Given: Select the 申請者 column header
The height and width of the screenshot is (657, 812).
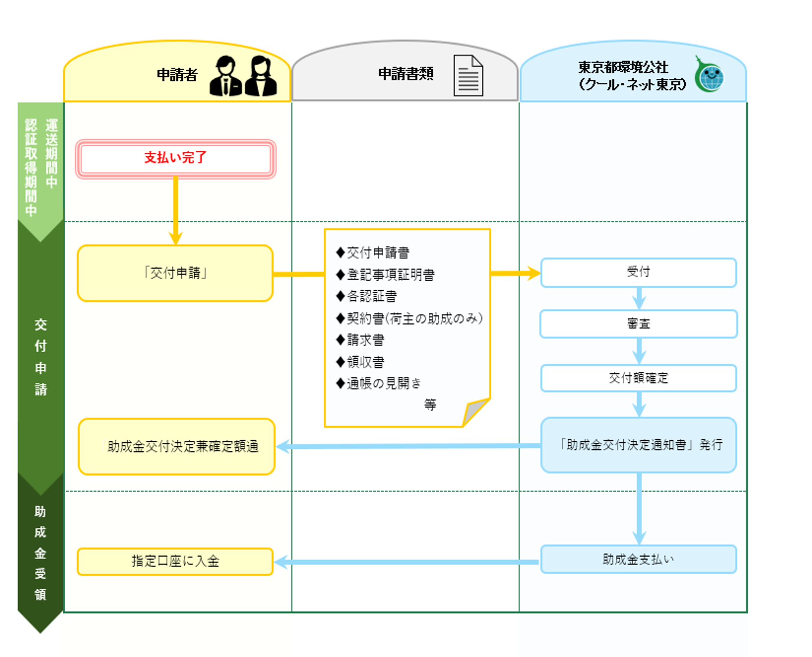Looking at the screenshot, I should [x=177, y=75].
